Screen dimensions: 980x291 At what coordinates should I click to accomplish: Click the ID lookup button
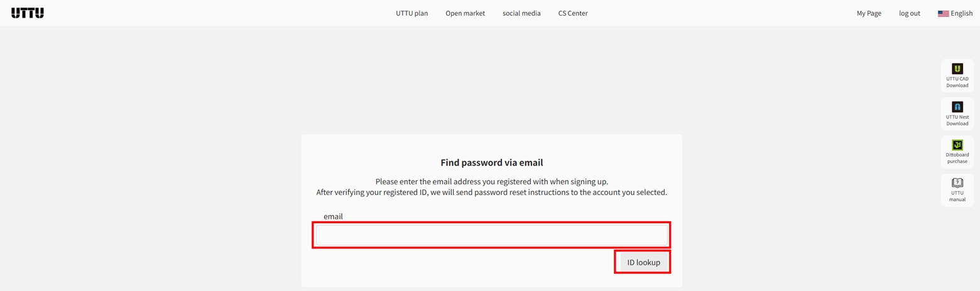[x=643, y=262]
